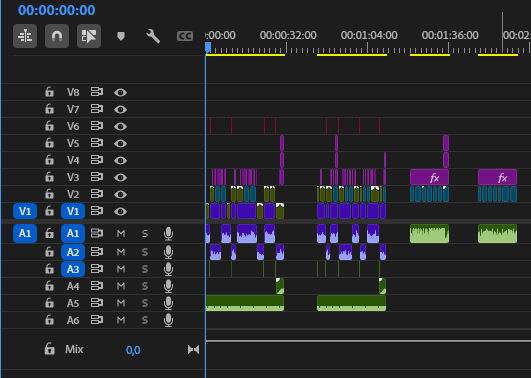Viewport: 531px width, 378px height.
Task: Hide track V1 output with eye icon
Action: coord(120,211)
